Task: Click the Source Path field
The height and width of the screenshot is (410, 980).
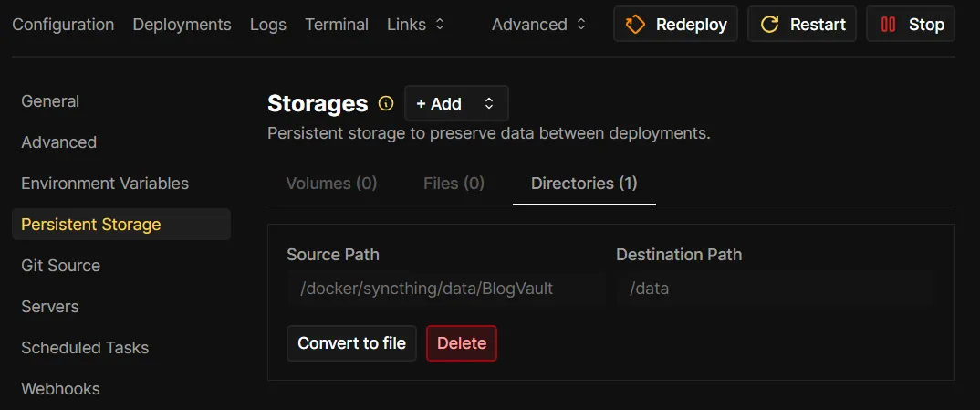Action: tap(446, 289)
